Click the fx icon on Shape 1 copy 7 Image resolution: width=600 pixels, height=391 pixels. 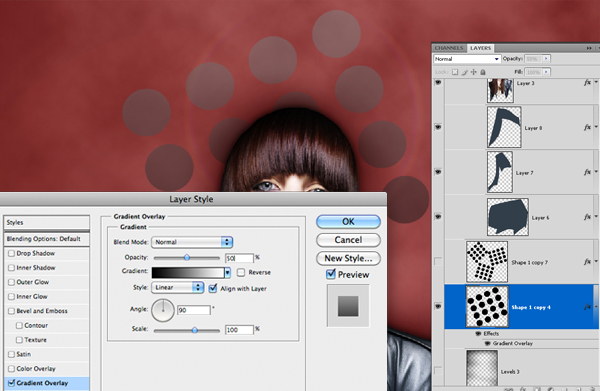(587, 262)
